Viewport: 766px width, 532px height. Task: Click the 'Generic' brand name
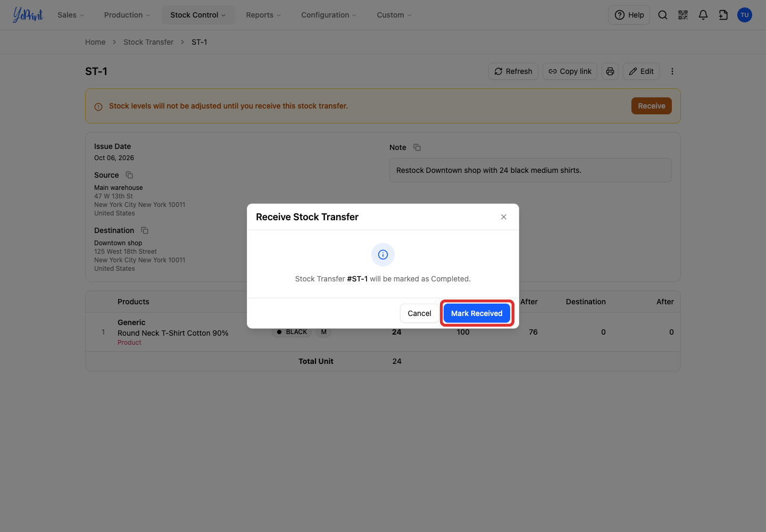pos(131,322)
